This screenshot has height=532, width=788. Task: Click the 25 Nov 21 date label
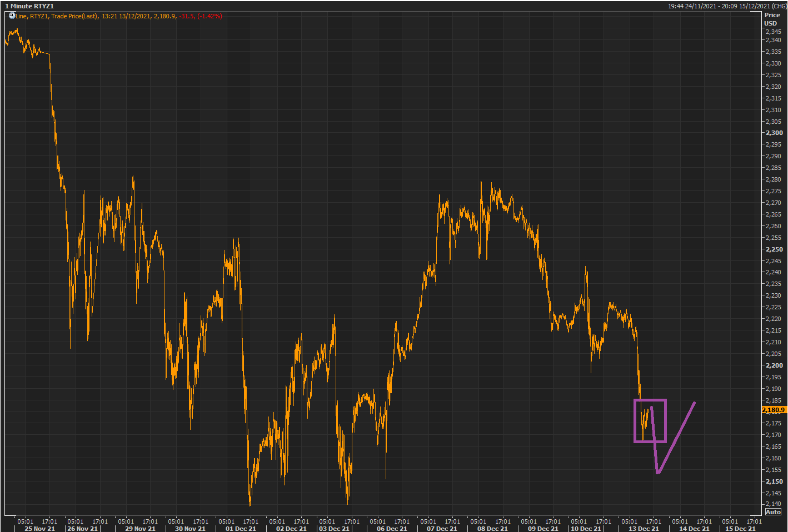[39, 529]
